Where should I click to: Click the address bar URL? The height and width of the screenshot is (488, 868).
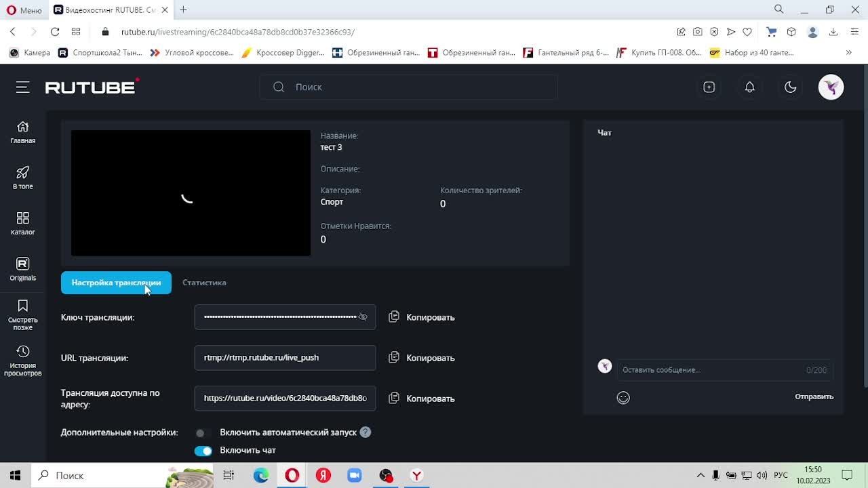(x=237, y=32)
